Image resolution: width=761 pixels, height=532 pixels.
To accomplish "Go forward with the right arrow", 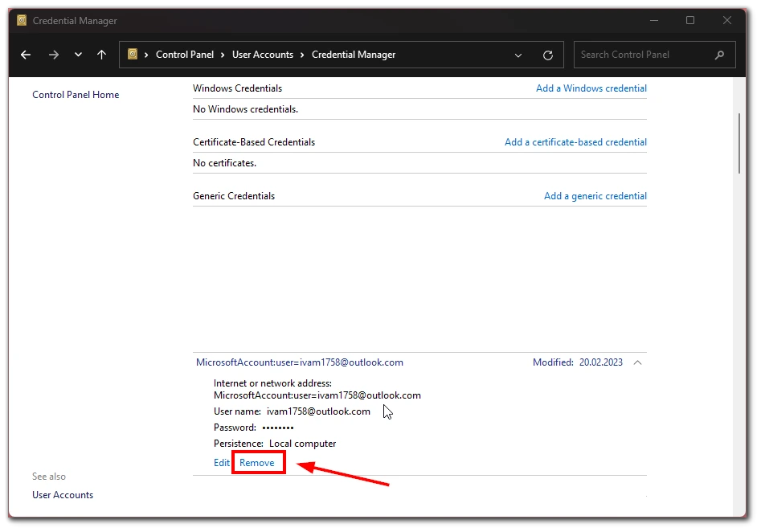I will pyautogui.click(x=54, y=55).
